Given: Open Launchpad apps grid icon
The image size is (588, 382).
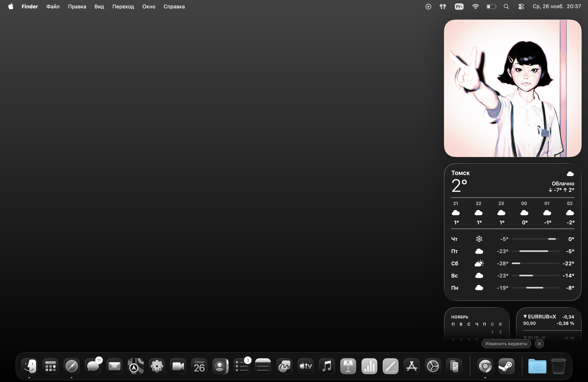Looking at the screenshot, I should pyautogui.click(x=50, y=366).
